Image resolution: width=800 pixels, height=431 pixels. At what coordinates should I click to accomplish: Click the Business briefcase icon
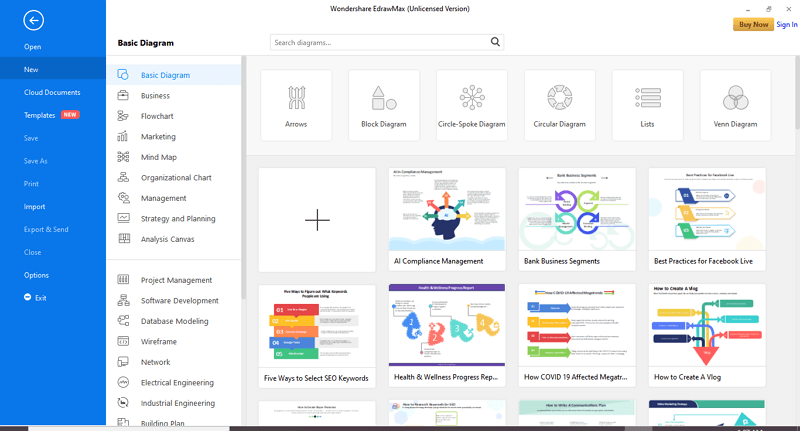pos(123,95)
